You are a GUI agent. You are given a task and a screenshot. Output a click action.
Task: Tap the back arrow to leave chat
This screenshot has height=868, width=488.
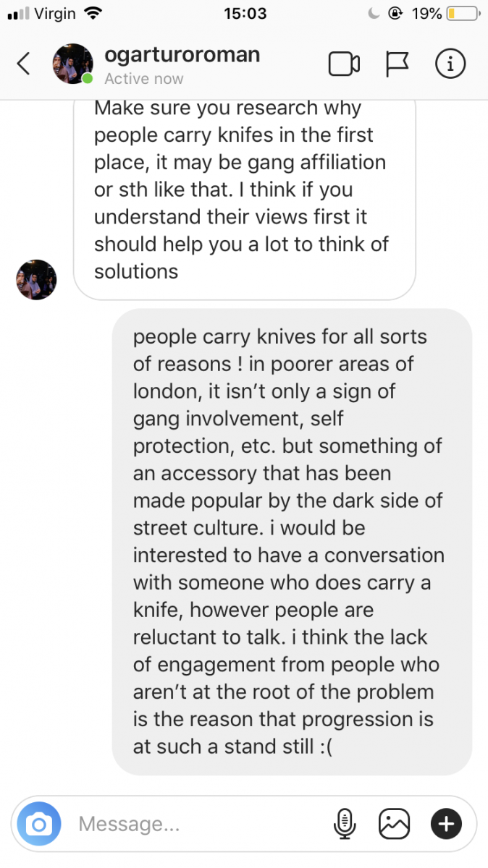click(x=23, y=64)
